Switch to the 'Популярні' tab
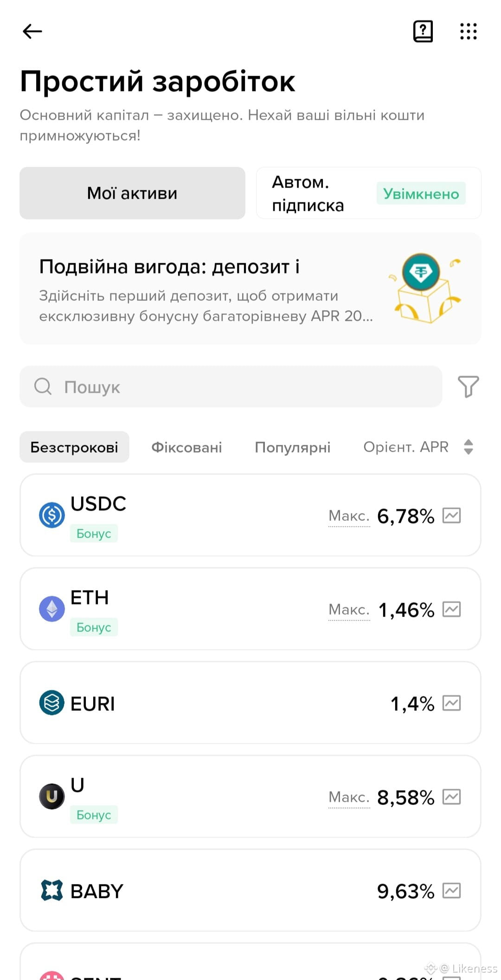Image resolution: width=501 pixels, height=980 pixels. [293, 447]
